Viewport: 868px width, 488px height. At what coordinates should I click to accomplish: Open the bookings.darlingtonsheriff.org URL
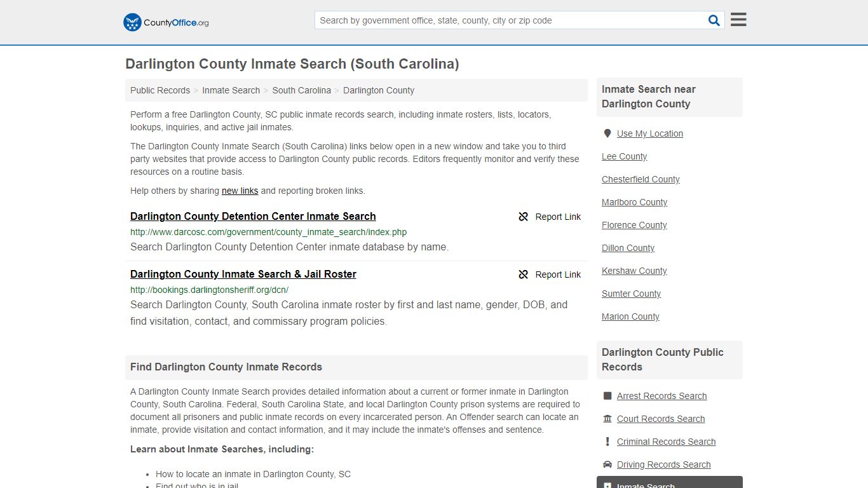209,290
